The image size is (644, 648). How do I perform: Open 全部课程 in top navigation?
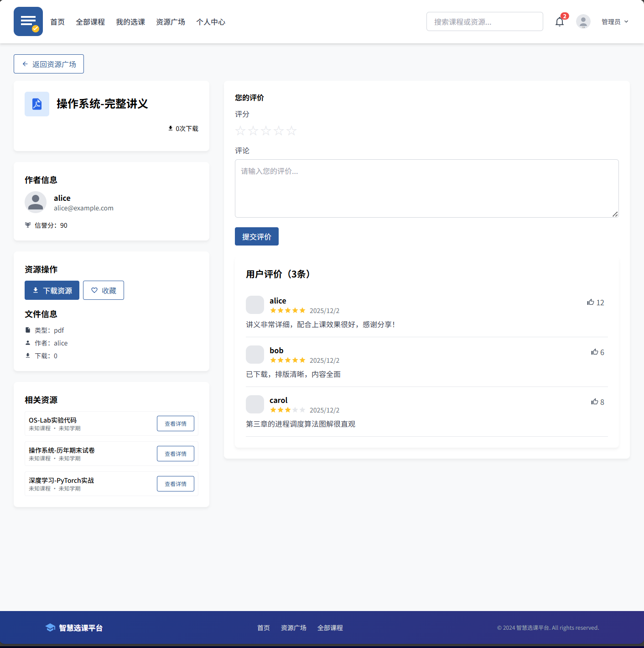(90, 22)
